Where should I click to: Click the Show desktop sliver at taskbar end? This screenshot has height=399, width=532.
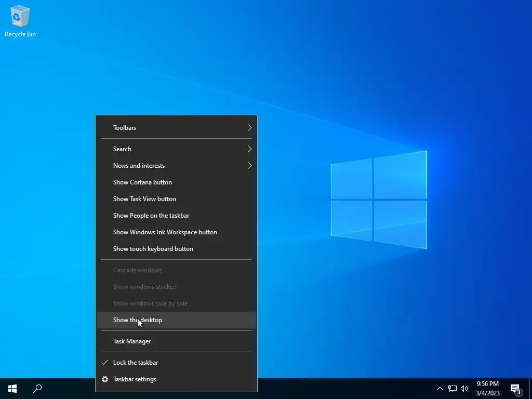point(530,389)
